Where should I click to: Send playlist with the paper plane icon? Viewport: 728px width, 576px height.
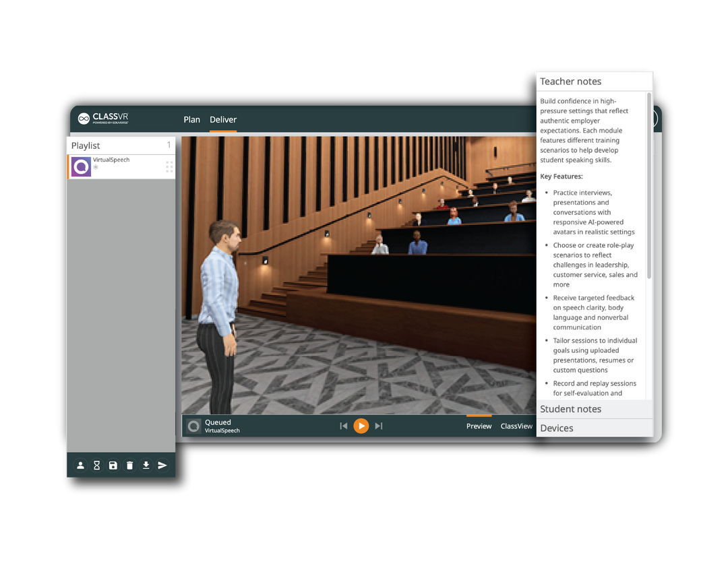(162, 466)
